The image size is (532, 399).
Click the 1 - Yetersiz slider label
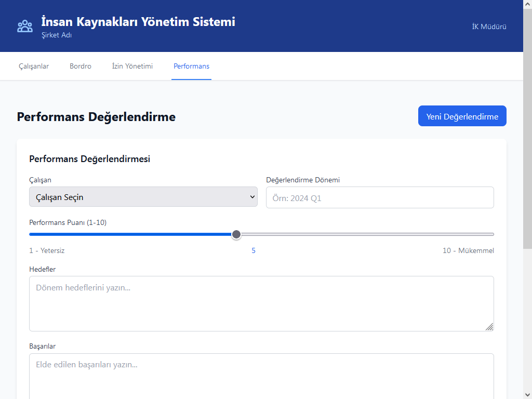pyautogui.click(x=47, y=251)
